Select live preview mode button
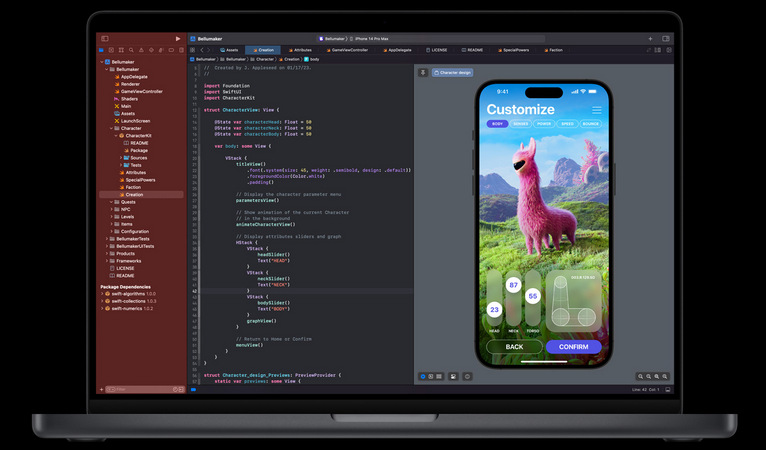The image size is (766, 450). tap(423, 376)
